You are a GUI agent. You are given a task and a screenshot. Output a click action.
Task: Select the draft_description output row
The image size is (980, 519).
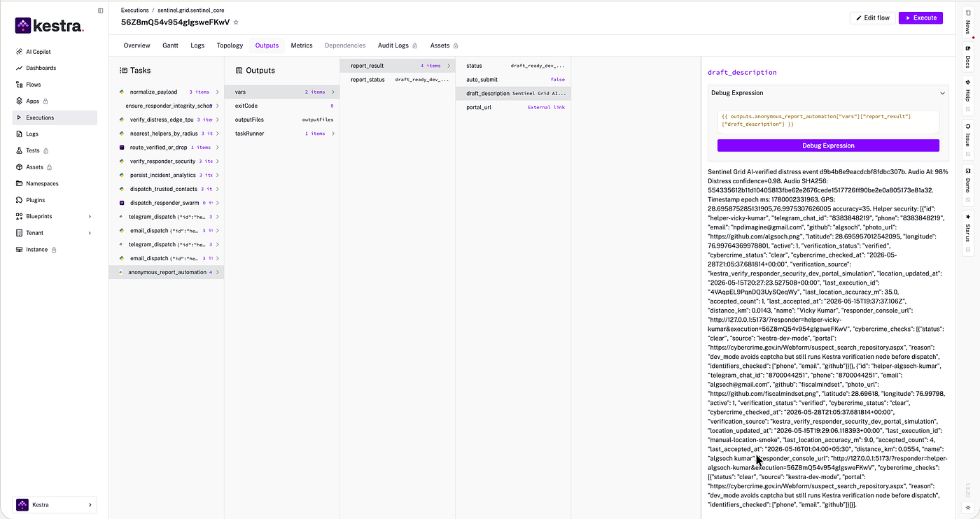(513, 93)
